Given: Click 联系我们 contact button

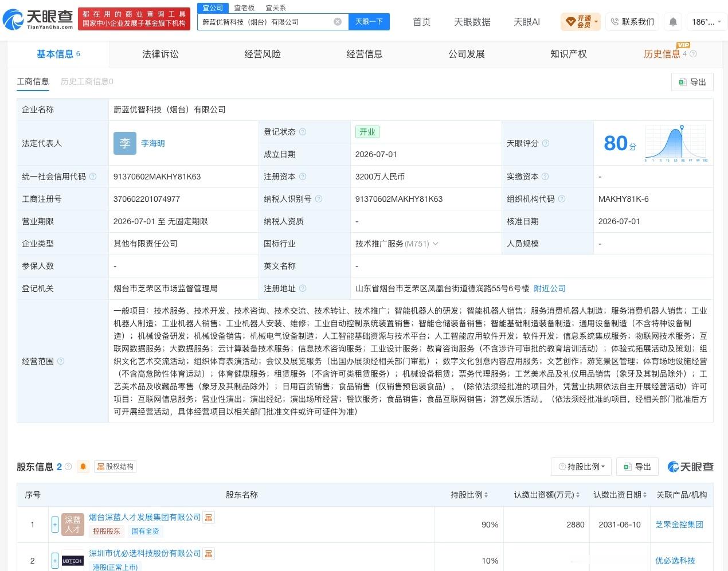Looking at the screenshot, I should pos(632,22).
